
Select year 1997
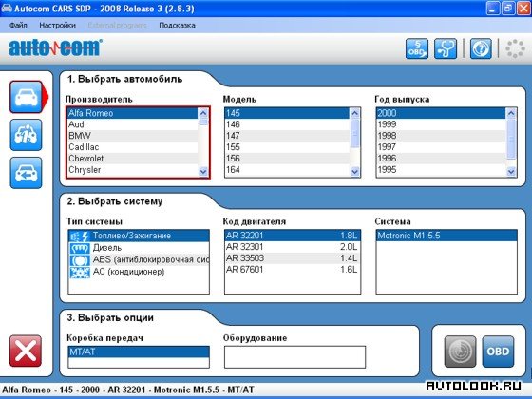pyautogui.click(x=441, y=147)
